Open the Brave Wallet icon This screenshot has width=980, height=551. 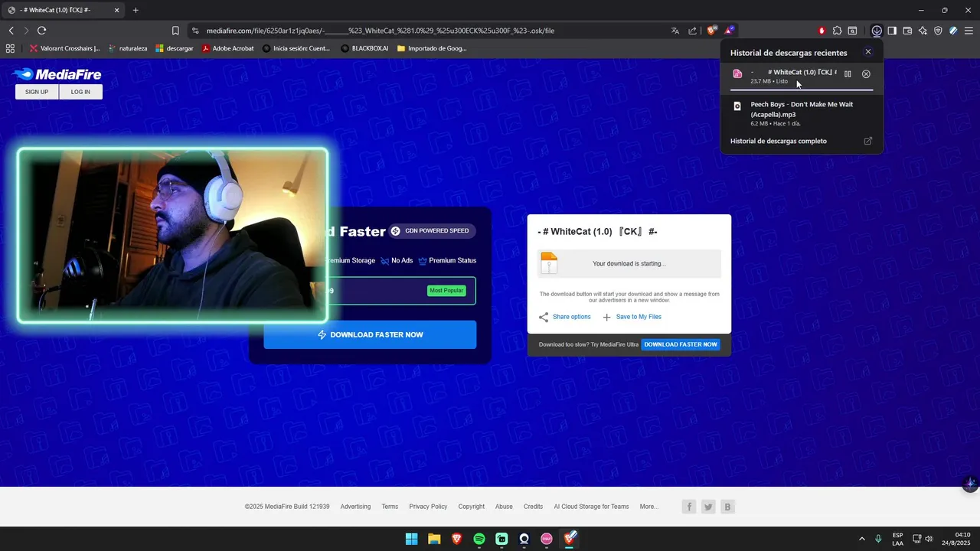907,31
